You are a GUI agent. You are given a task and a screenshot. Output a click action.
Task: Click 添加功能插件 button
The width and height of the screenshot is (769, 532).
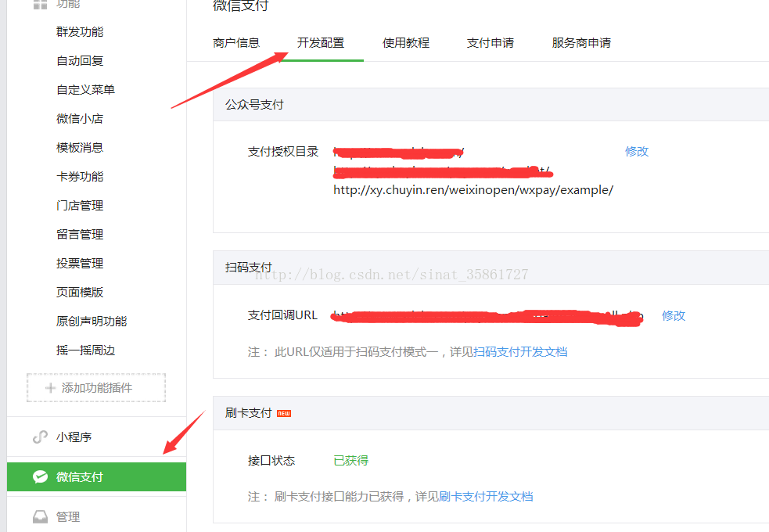(96, 388)
